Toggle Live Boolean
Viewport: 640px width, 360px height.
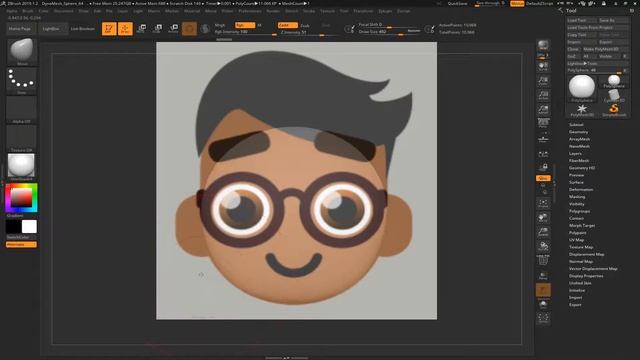83,29
